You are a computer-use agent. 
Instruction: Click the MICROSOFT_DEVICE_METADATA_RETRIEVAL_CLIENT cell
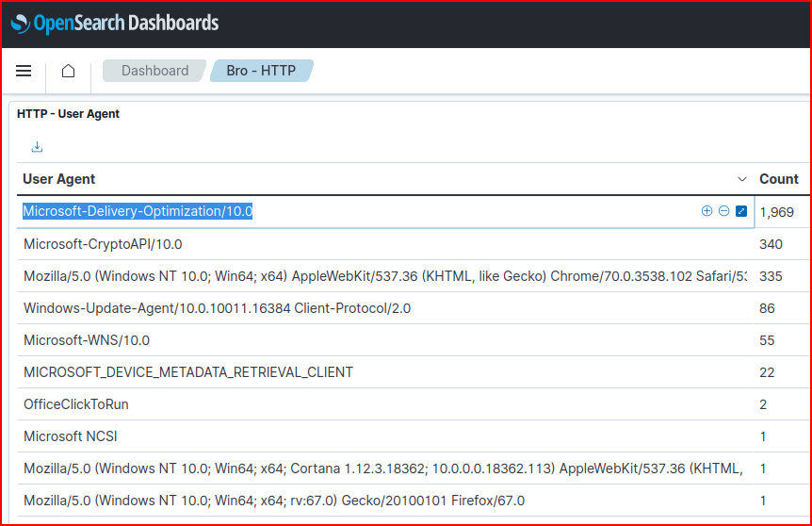[188, 372]
